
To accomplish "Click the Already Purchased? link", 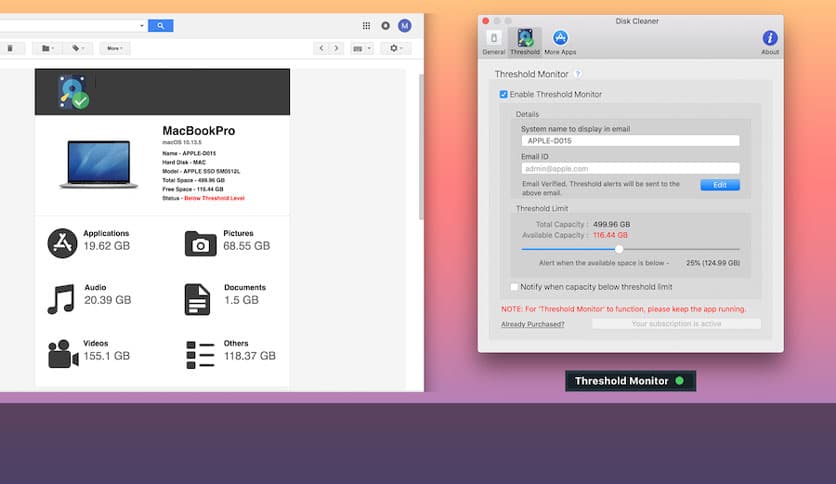I will [533, 324].
